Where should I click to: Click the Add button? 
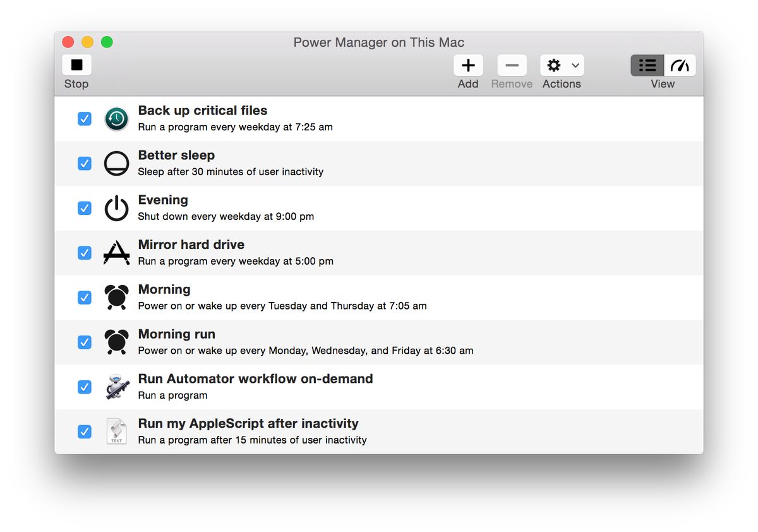467,65
